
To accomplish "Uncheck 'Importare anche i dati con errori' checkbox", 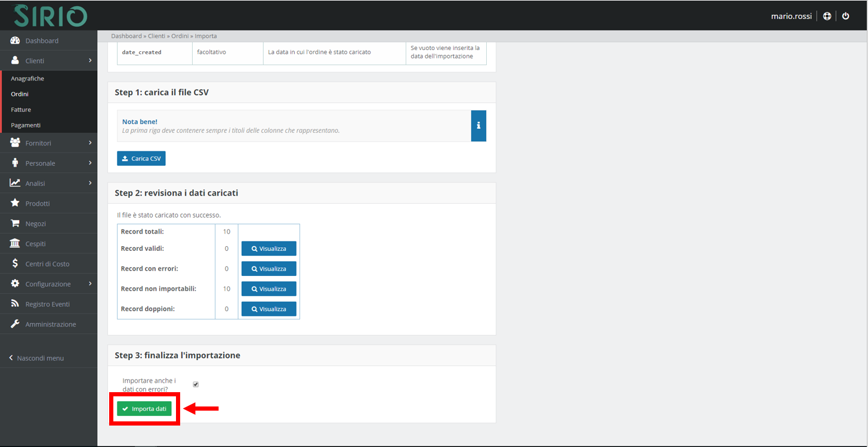I will pyautogui.click(x=196, y=384).
